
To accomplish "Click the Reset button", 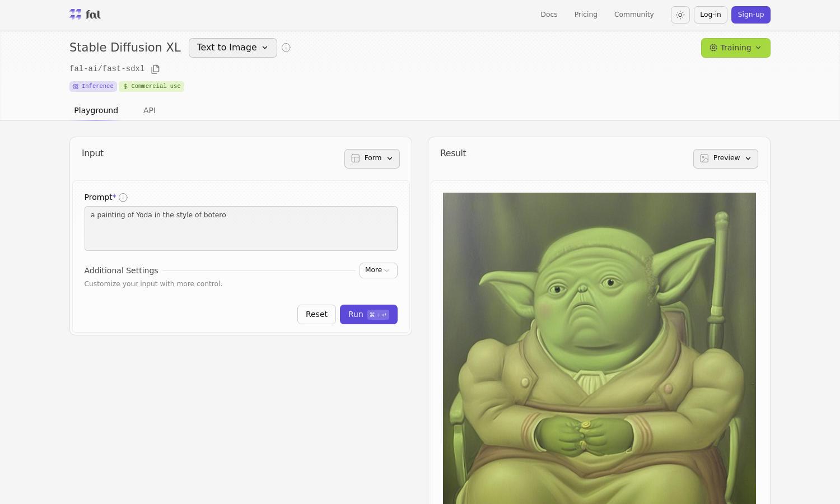I will (x=316, y=314).
